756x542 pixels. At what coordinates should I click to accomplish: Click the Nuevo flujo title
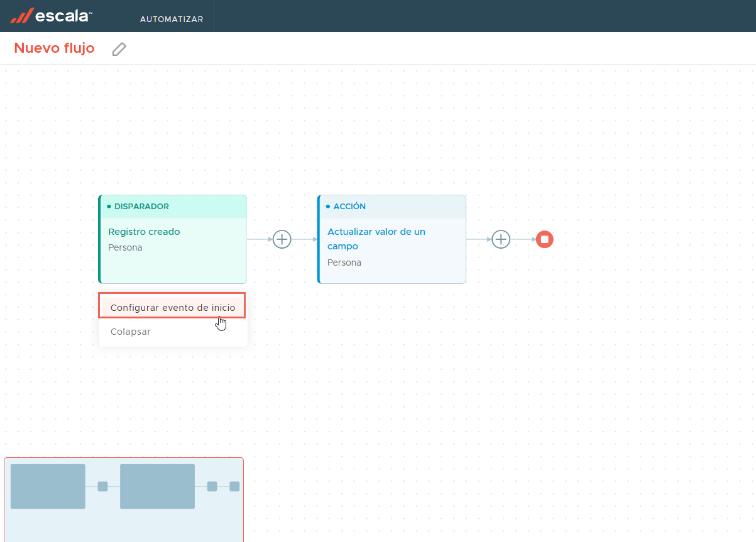point(54,48)
